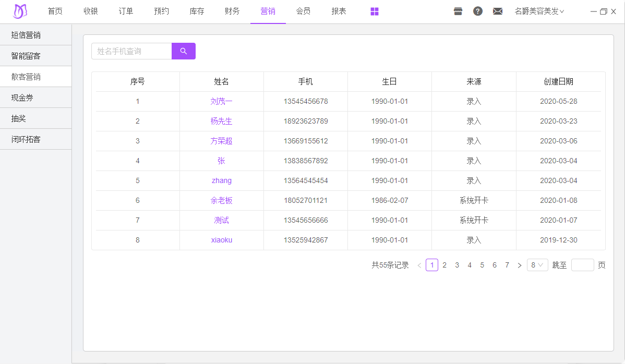Select 闭环拓客 in the sidebar
This screenshot has width=625, height=364.
(x=26, y=139)
